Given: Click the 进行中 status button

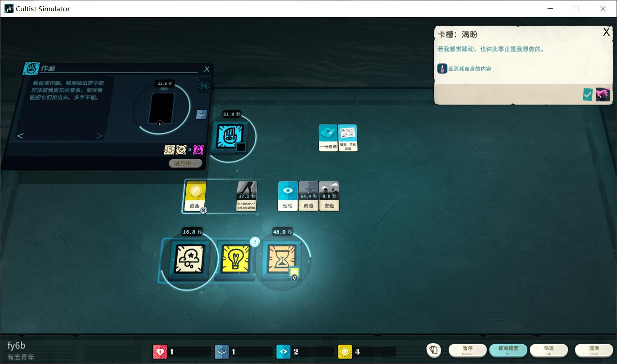Looking at the screenshot, I should (185, 163).
